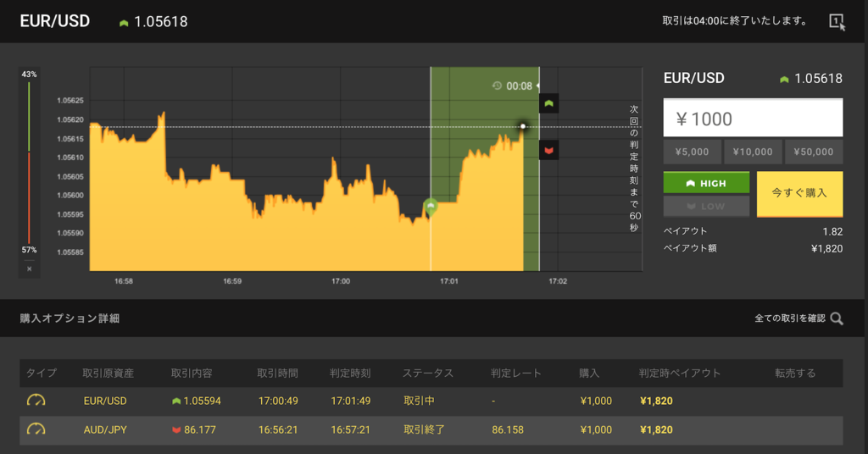Click the 転売する column header
The height and width of the screenshot is (454, 868).
coord(795,374)
